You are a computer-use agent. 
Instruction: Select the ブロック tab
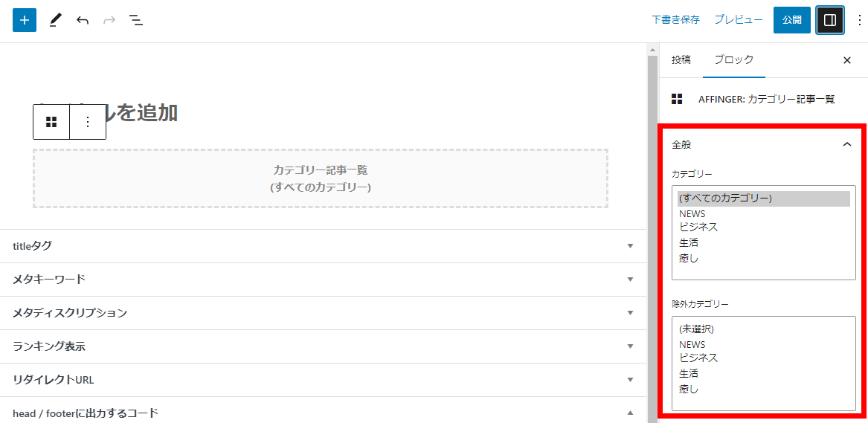[733, 60]
